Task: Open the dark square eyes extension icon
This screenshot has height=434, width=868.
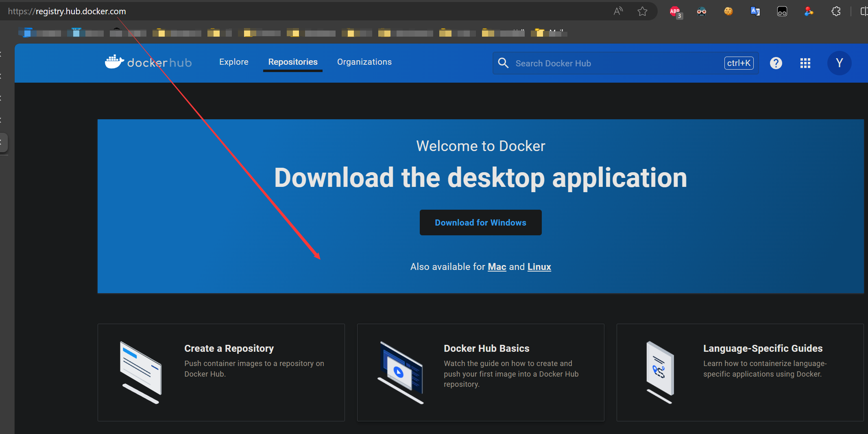Action: click(x=782, y=11)
